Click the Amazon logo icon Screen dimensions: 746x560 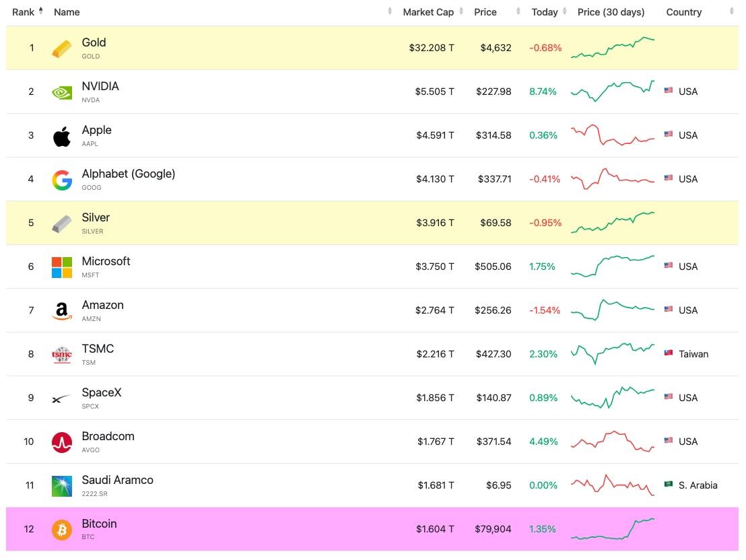click(x=62, y=311)
